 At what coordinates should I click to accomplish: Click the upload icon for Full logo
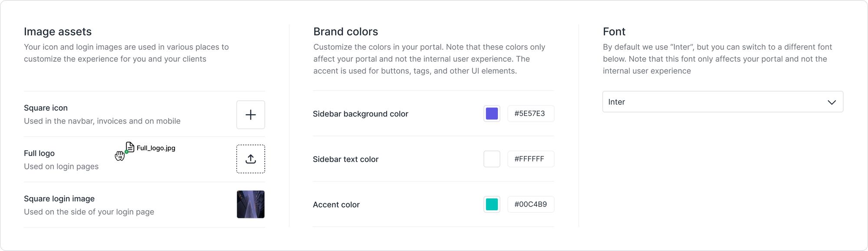click(x=250, y=159)
